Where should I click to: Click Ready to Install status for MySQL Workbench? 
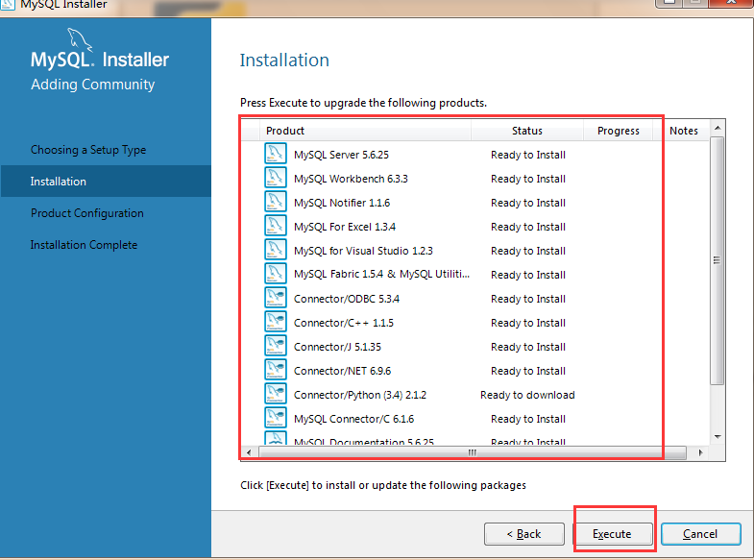pos(528,179)
